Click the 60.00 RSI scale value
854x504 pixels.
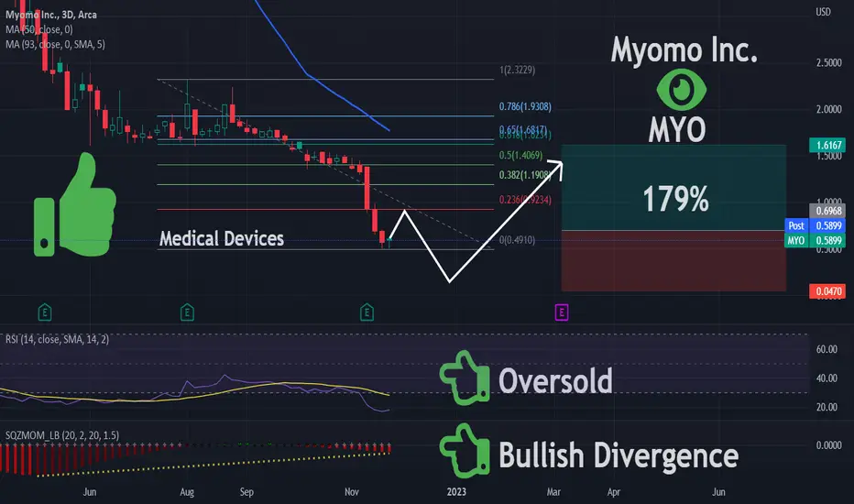tap(827, 349)
